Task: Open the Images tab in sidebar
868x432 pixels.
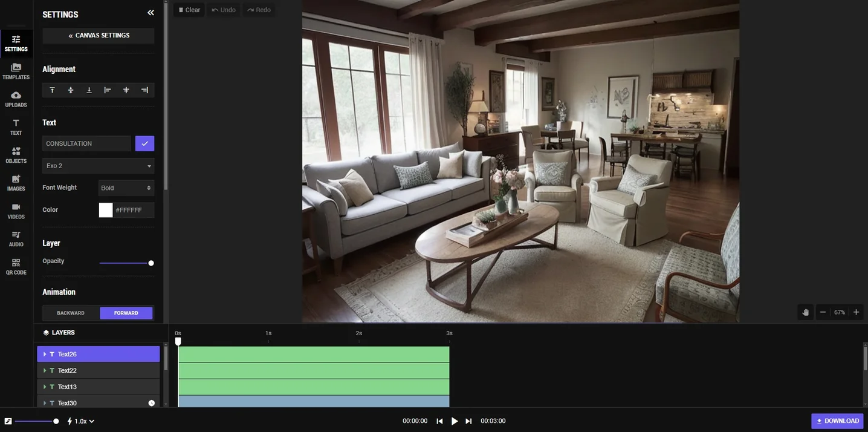Action: pyautogui.click(x=16, y=183)
